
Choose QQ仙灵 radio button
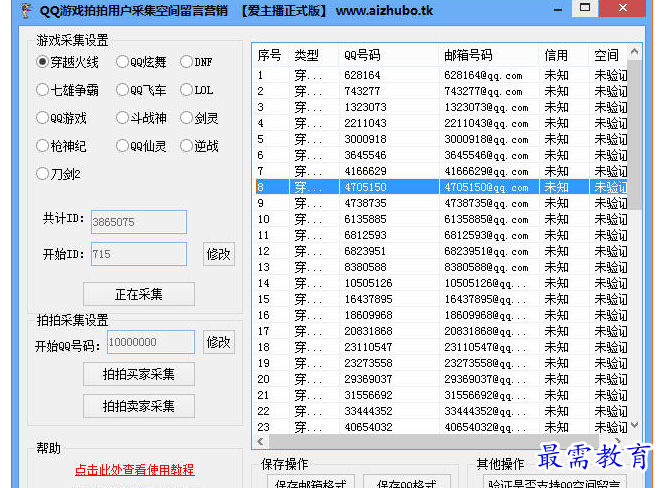(x=141, y=146)
